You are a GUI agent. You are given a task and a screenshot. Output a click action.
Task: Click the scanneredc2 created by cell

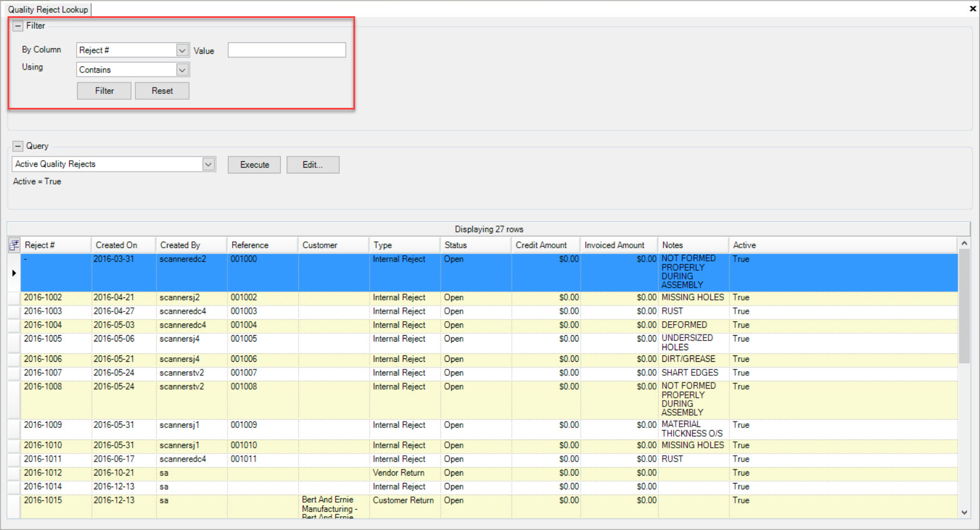[191, 273]
